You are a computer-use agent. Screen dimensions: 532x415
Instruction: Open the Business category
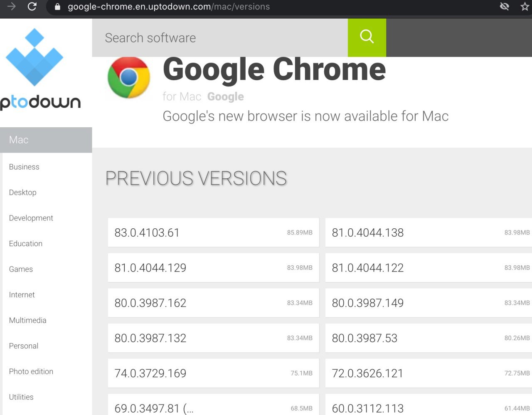24,167
